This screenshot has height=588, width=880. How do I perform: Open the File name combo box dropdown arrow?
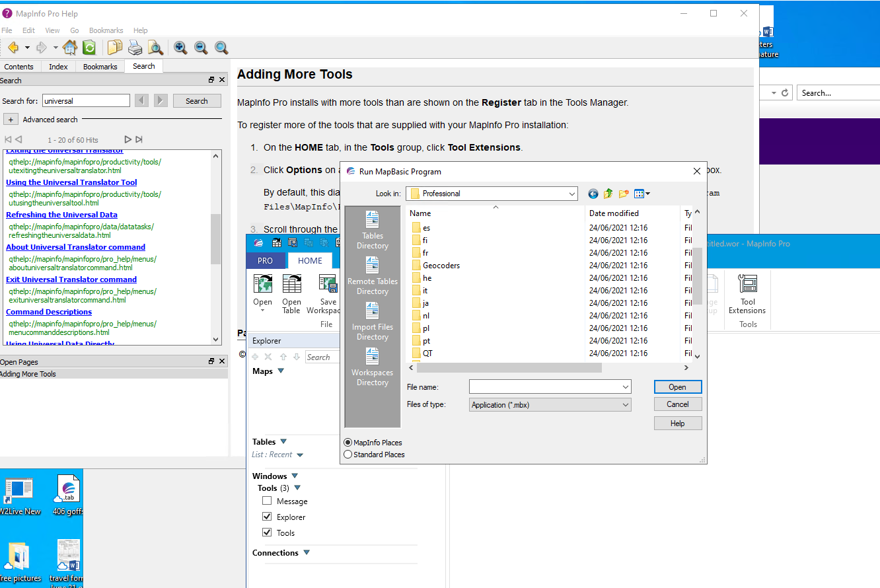(625, 386)
